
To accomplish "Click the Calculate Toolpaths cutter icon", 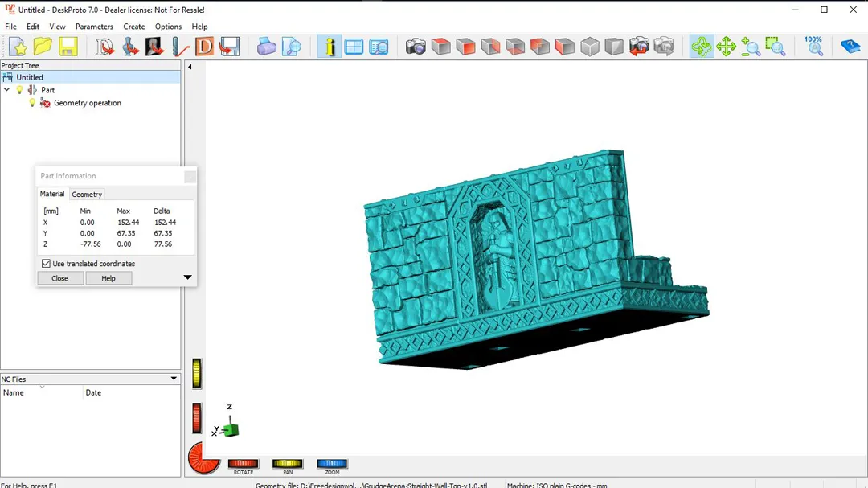I will (180, 47).
